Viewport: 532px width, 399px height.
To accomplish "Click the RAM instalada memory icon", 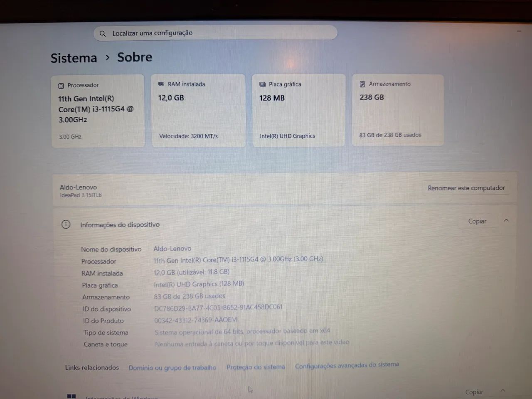I will pos(161,84).
